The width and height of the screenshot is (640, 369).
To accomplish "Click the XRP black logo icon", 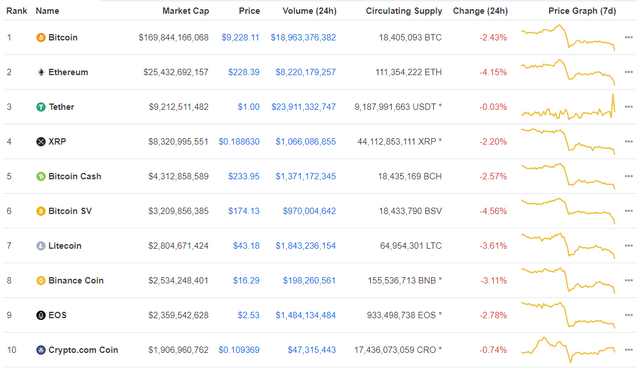I will pos(40,142).
